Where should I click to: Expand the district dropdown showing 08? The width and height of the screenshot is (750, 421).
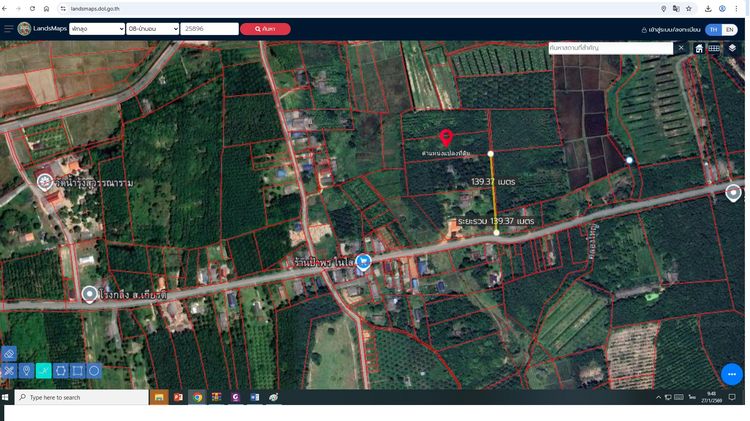pos(153,29)
